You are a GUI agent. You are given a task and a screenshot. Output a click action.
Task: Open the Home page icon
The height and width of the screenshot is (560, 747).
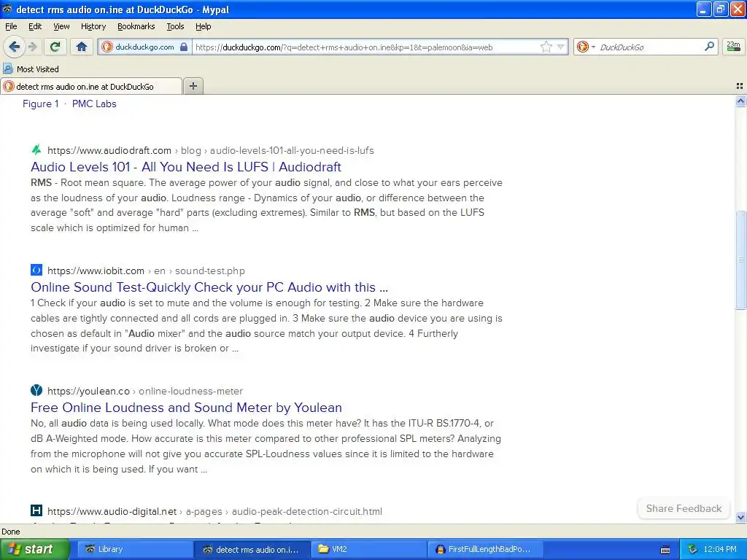[x=82, y=47]
